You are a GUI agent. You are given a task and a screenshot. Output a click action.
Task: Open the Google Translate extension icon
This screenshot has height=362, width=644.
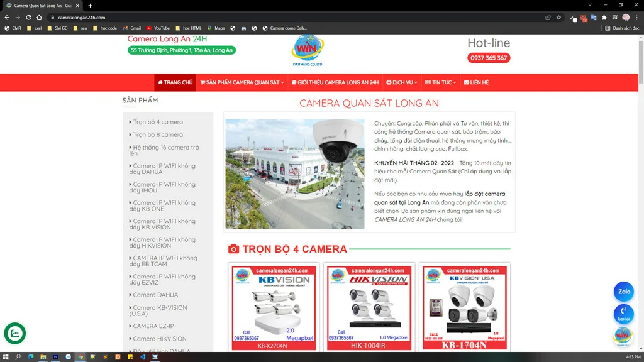click(594, 17)
